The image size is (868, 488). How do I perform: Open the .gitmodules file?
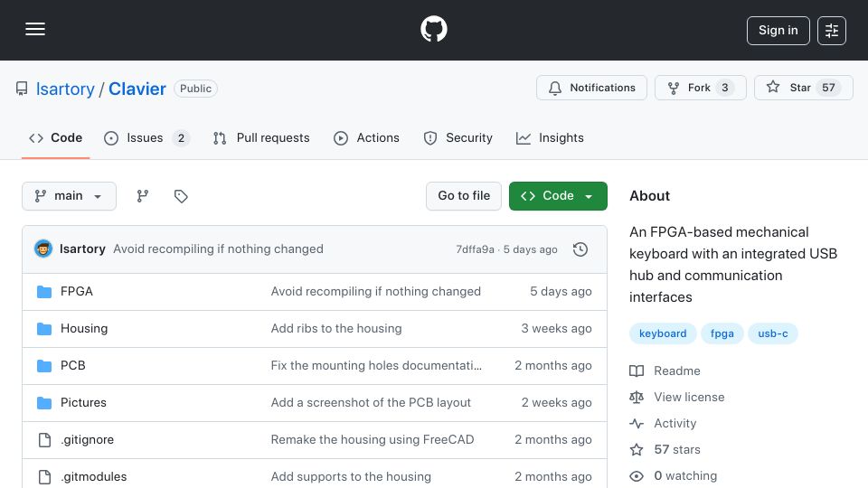[93, 477]
